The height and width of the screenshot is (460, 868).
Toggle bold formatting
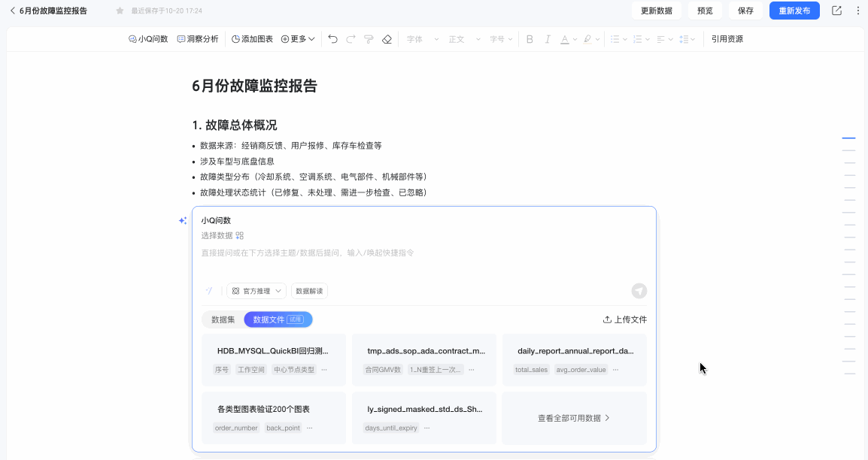tap(530, 38)
